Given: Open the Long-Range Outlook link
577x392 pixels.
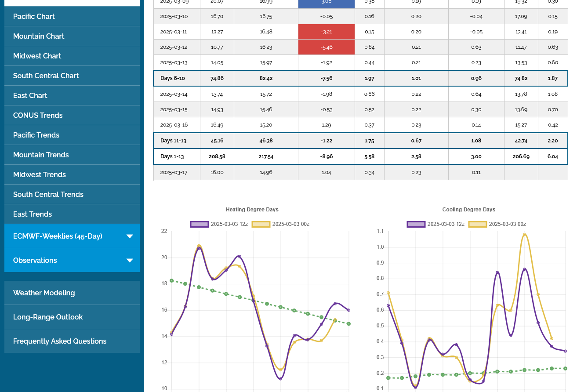Looking at the screenshot, I should tap(48, 317).
